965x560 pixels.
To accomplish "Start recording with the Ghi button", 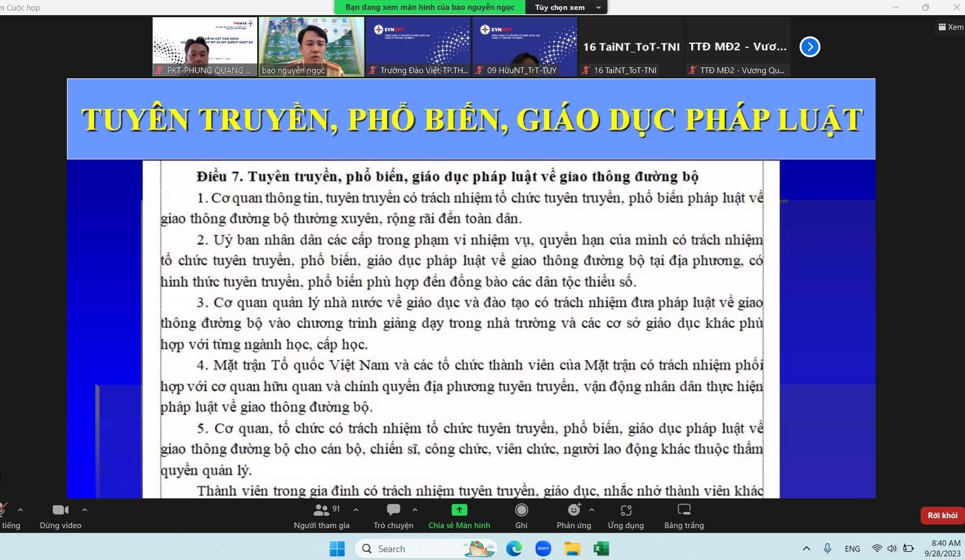I will coord(521,516).
